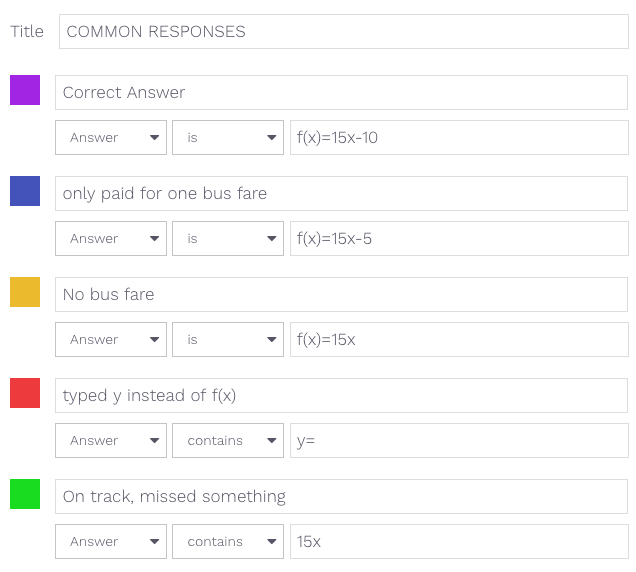Click the 'only paid for one bus fare' field
This screenshot has height=572, width=636.
(x=342, y=194)
